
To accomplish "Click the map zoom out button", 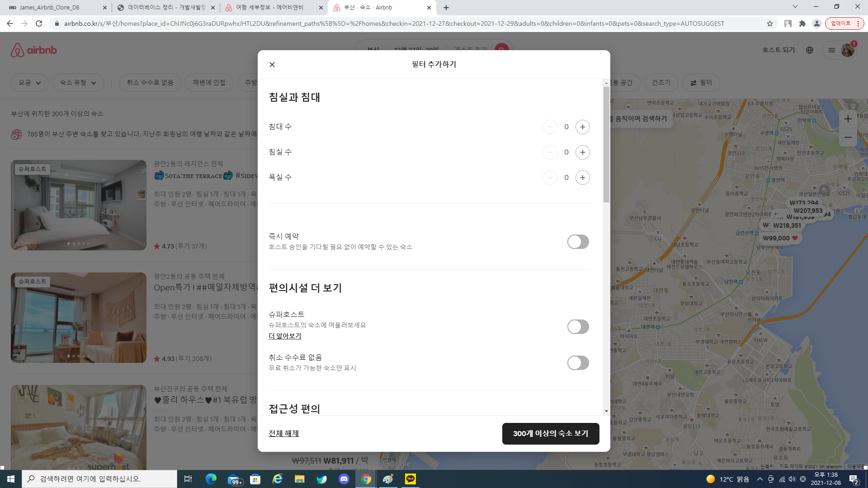I will 848,137.
